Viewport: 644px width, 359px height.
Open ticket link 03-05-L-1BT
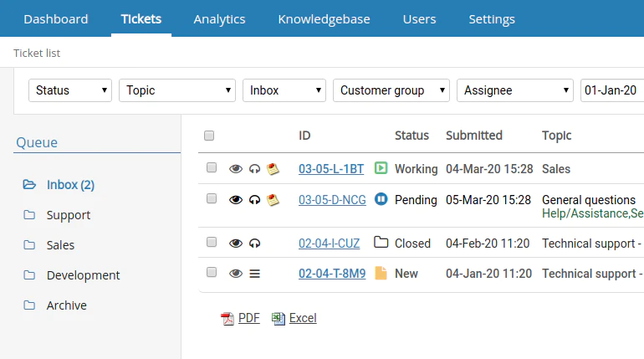point(331,169)
